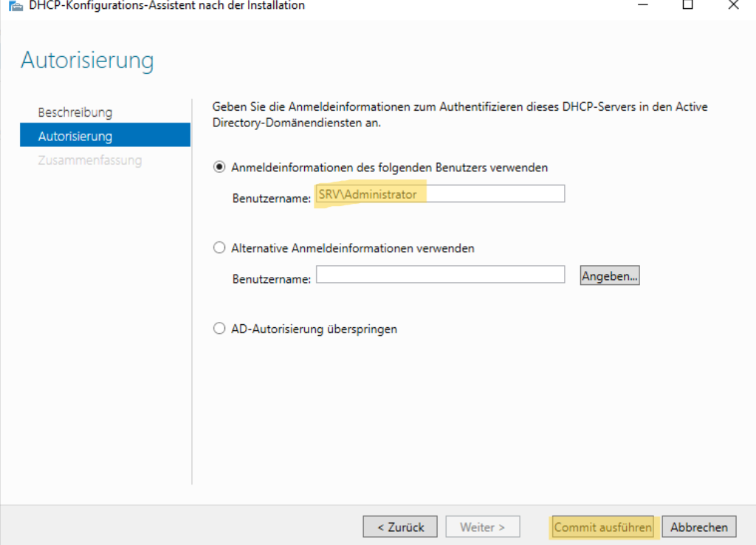
Task: Select 'Anmeldeinformationen des folgenden Benutzers verwenden' radio button
Action: coord(219,168)
